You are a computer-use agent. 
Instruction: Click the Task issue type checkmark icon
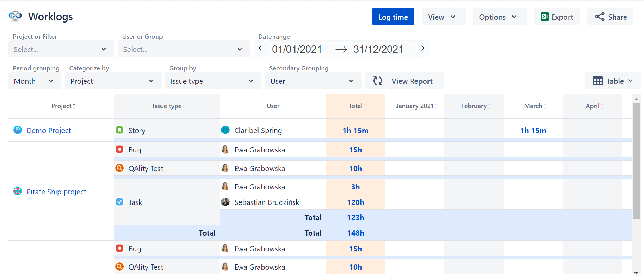[120, 202]
